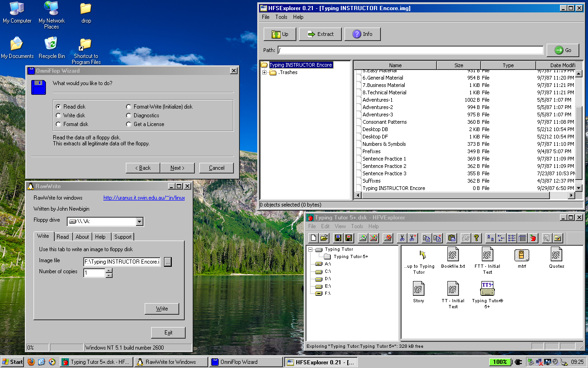
Task: Click the Up button in HFSExplorer
Action: click(x=280, y=34)
